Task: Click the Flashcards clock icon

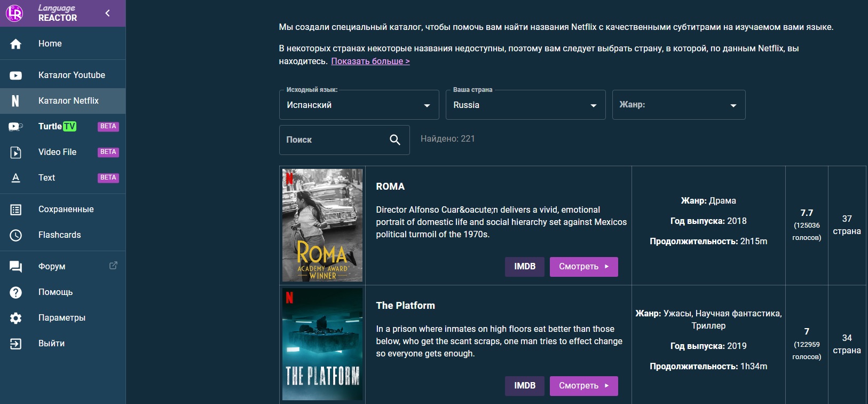Action: click(x=16, y=235)
